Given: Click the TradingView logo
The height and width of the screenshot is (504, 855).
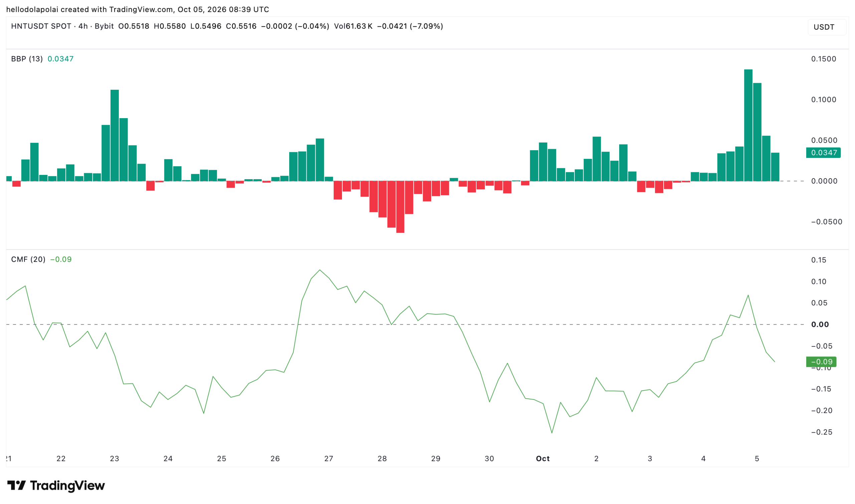Looking at the screenshot, I should [x=56, y=486].
